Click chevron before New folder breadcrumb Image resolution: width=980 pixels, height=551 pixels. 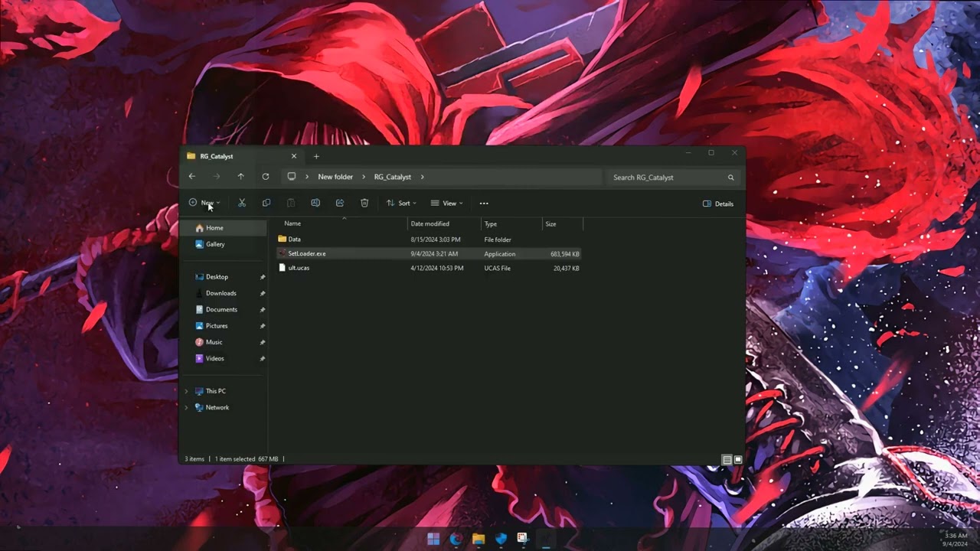[x=307, y=177]
